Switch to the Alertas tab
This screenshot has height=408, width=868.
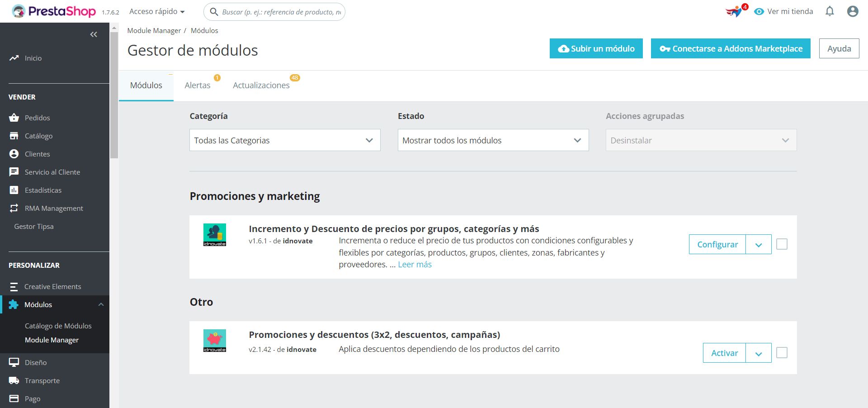pyautogui.click(x=198, y=85)
